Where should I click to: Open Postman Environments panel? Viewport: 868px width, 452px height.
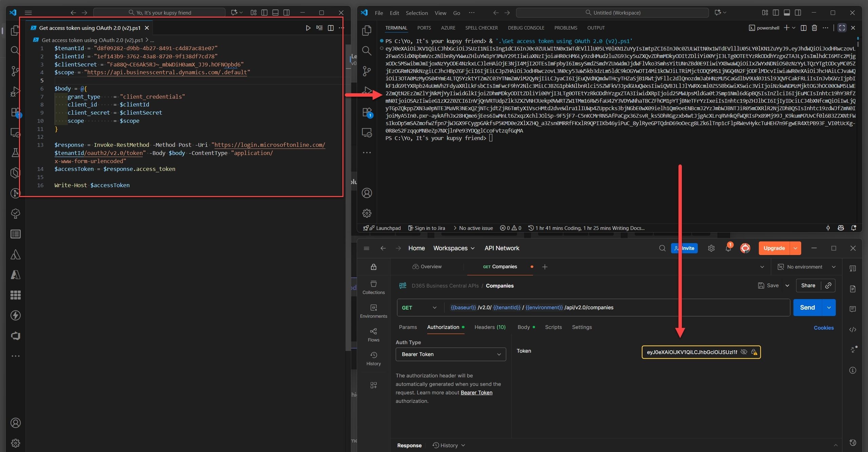click(x=373, y=311)
